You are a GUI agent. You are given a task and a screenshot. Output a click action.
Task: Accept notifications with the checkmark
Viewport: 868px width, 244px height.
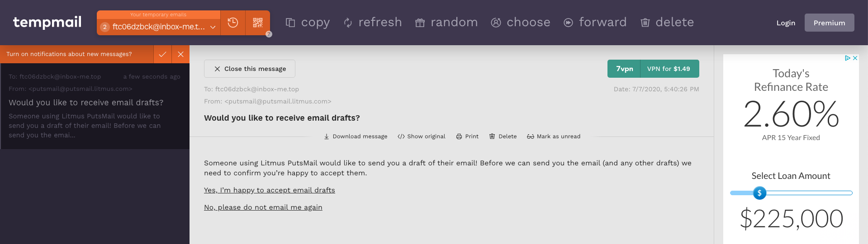pyautogui.click(x=162, y=54)
